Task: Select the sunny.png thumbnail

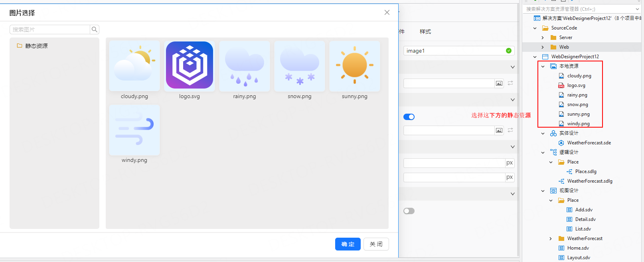Action: [x=355, y=66]
